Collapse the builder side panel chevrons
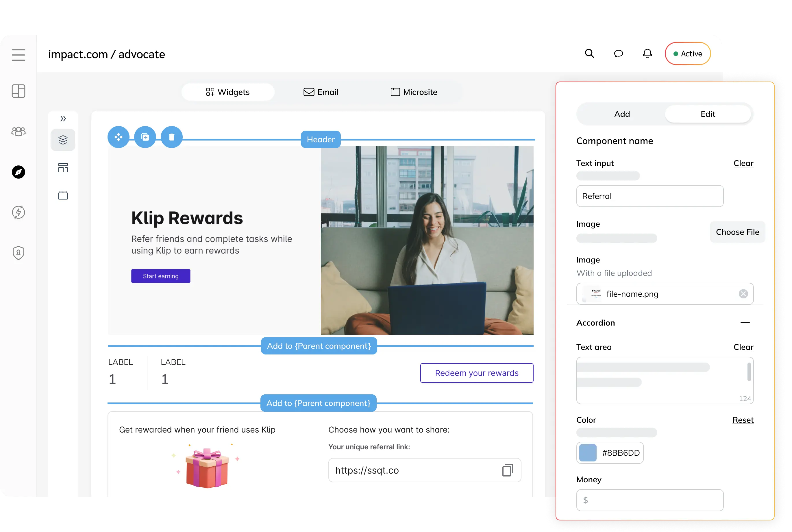 (x=63, y=119)
